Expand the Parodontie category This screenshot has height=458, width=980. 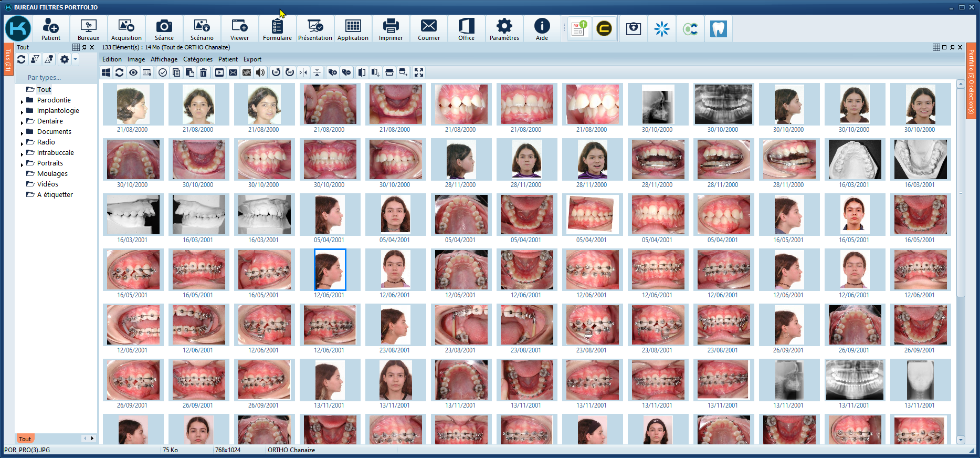coord(22,101)
